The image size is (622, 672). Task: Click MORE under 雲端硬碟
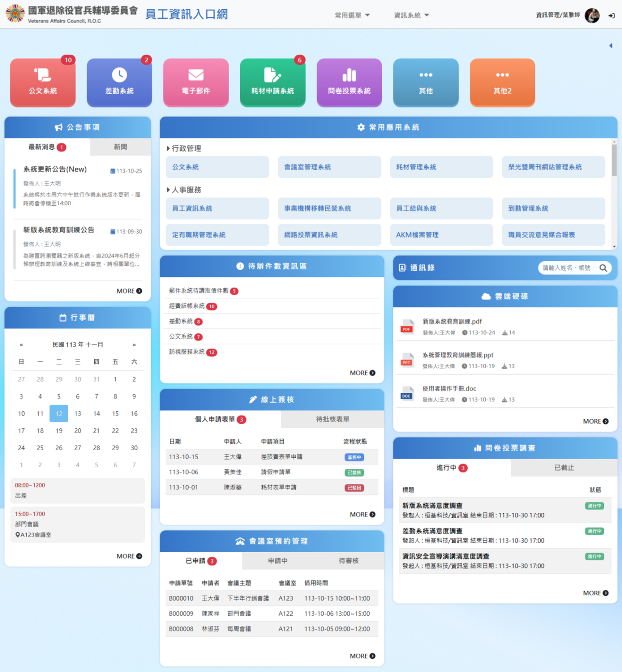point(595,421)
